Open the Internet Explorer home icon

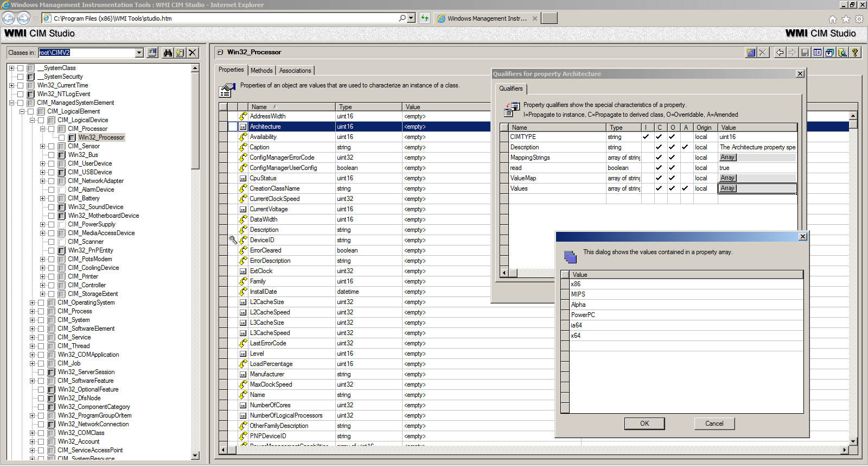tap(833, 19)
